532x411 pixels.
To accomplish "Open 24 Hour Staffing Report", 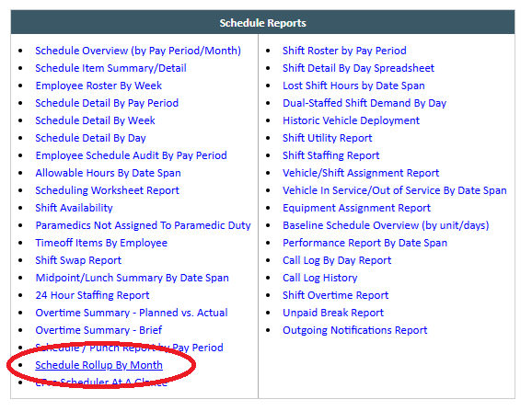I will (x=92, y=295).
